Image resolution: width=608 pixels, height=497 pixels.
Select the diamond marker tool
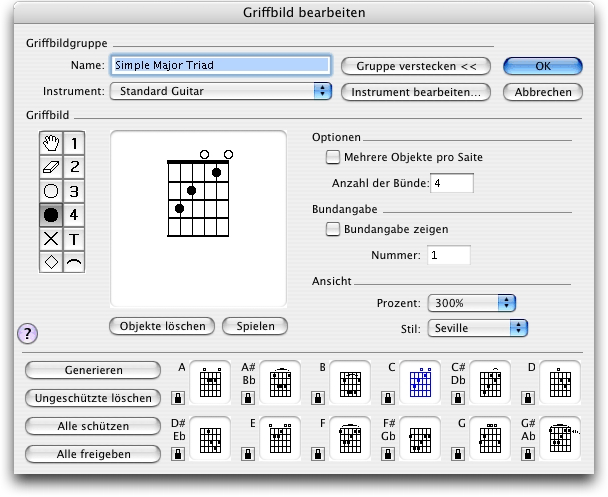51,262
